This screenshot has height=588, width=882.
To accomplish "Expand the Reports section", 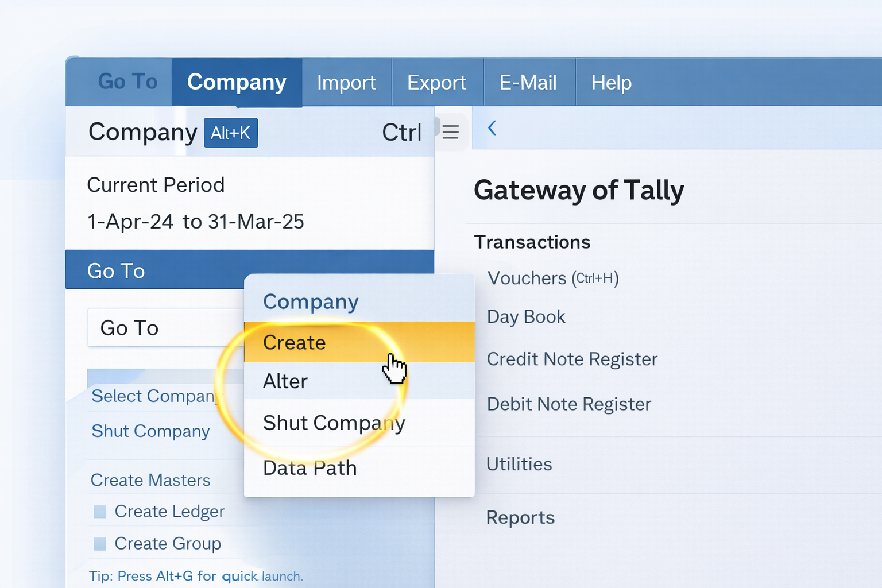I will click(x=520, y=517).
